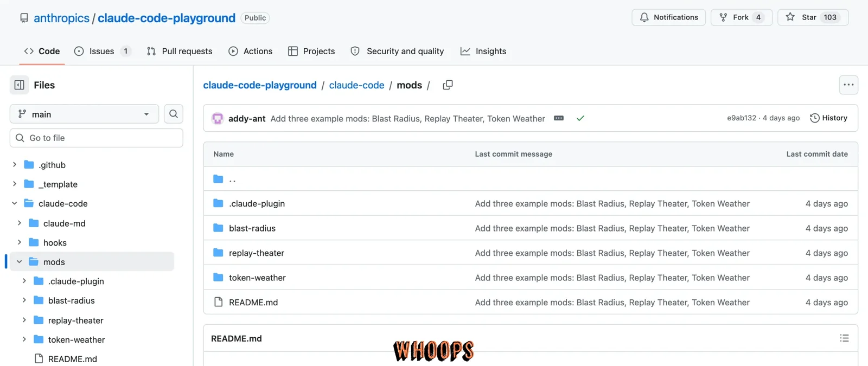Navigate to claude-code breadcrumb link
The image size is (868, 366).
click(356, 85)
